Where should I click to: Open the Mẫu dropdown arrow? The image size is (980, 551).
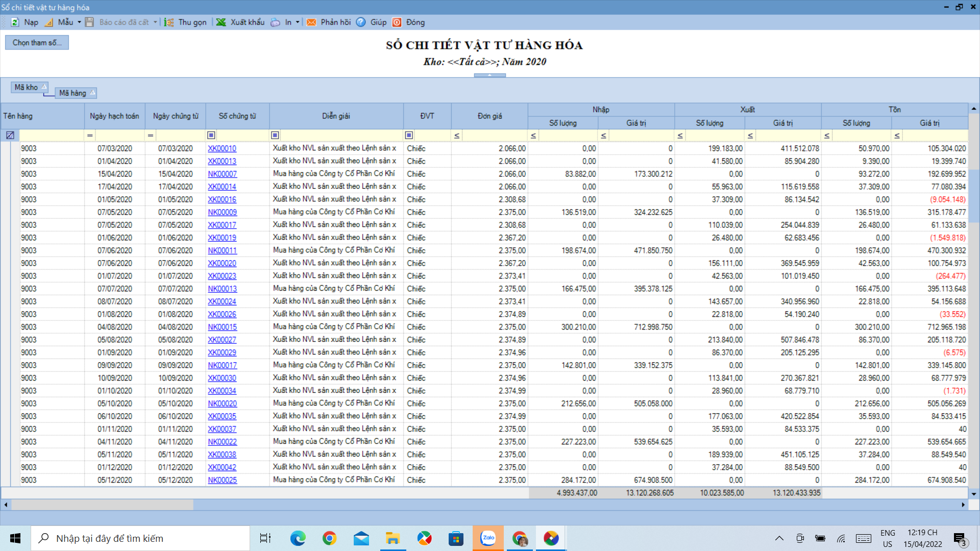pos(79,22)
